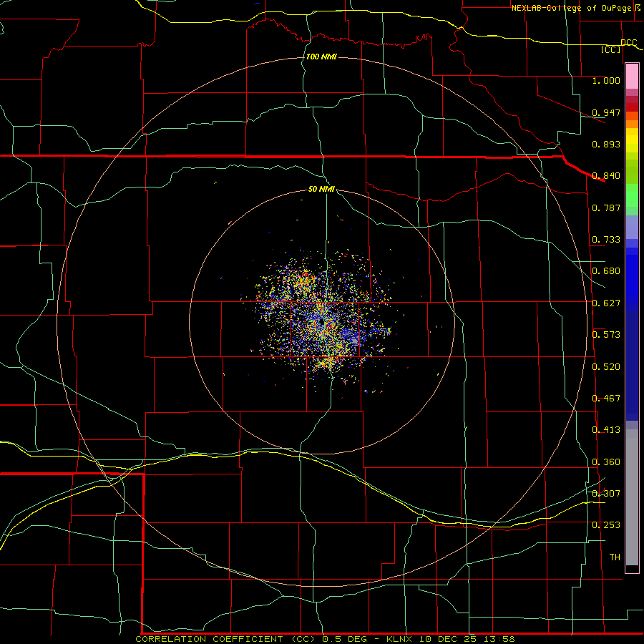Image resolution: width=644 pixels, height=644 pixels.
Task: Select the 0.360 scale value
Action: click(606, 462)
